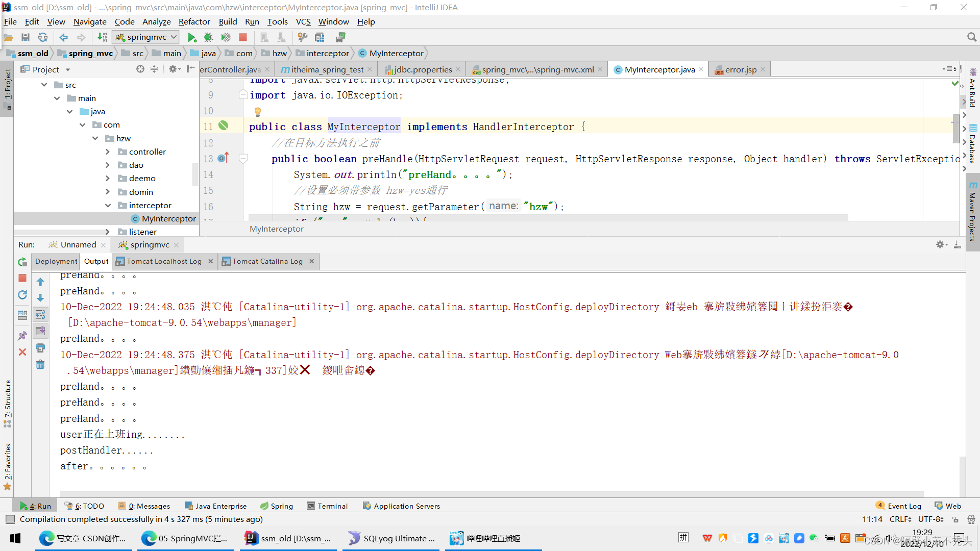This screenshot has width=980, height=551.
Task: Open SQLyog Ultimate from the taskbar
Action: 390,538
